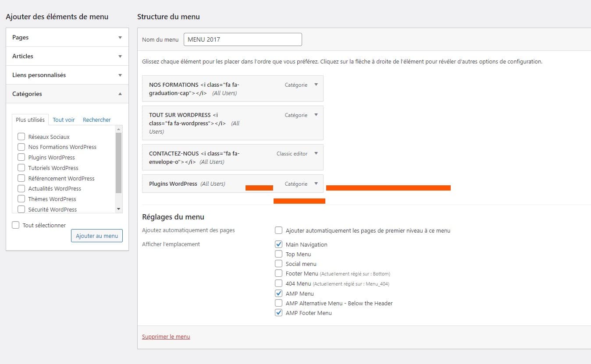Check the Thèmes WordPress category
The width and height of the screenshot is (591, 364).
point(21,199)
